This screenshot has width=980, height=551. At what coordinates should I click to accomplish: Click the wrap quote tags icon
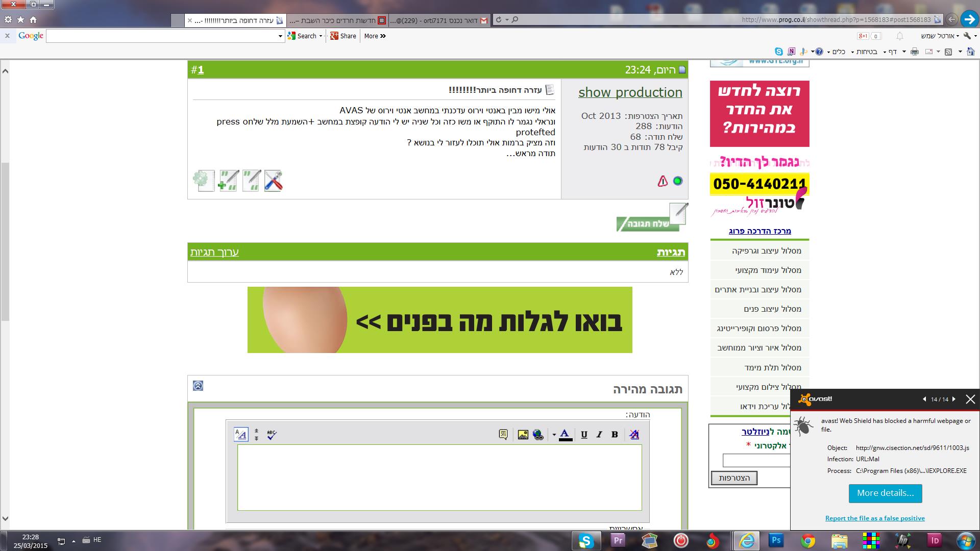[x=503, y=435]
